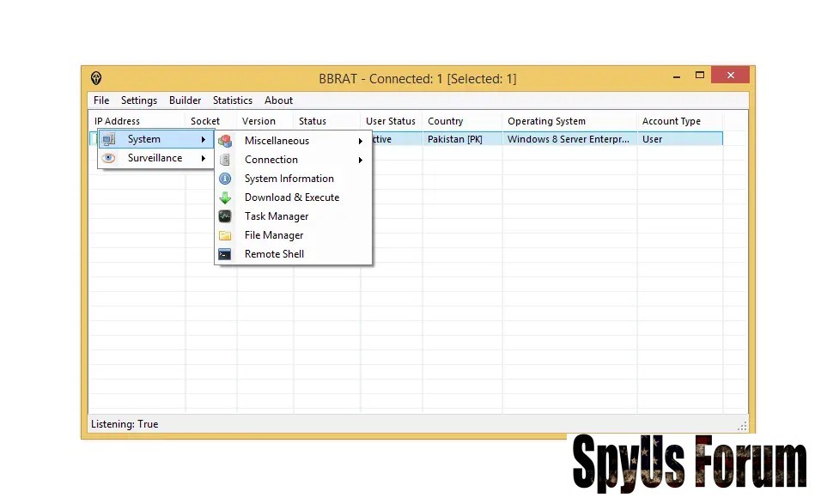Select the Pakistan [PK] row cell
The height and width of the screenshot is (504, 821).
click(x=458, y=139)
